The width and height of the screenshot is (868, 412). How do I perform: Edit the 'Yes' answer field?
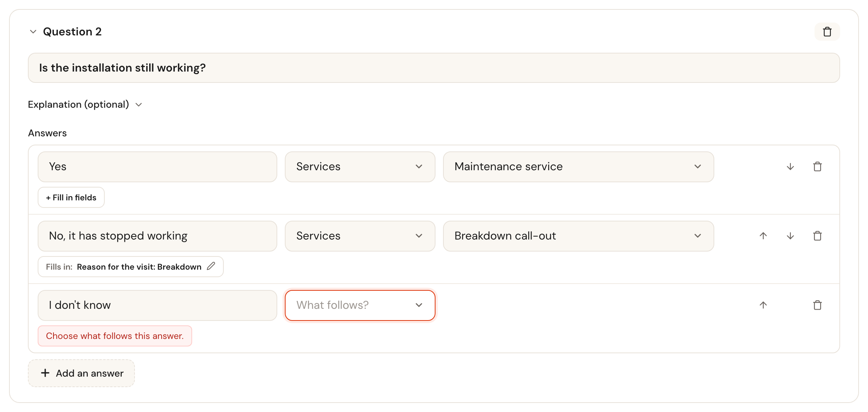[157, 167]
